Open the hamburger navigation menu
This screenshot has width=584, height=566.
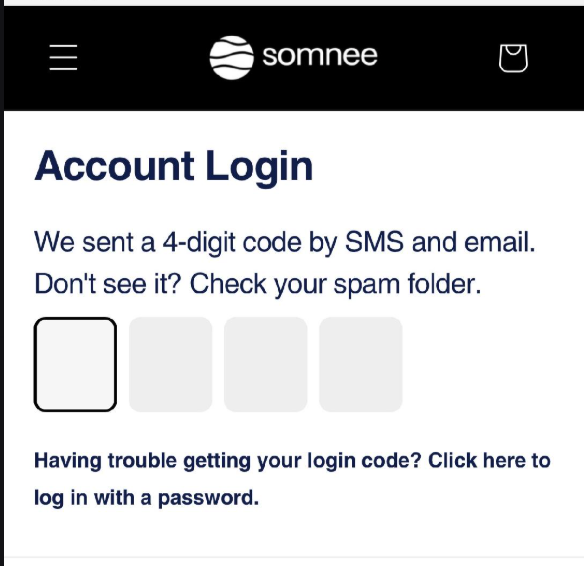coord(63,57)
